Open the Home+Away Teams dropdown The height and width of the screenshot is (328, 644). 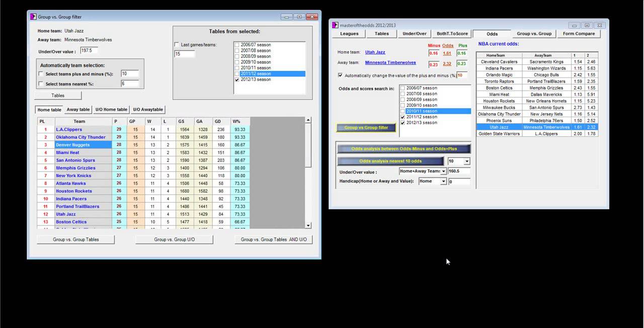[x=444, y=172]
